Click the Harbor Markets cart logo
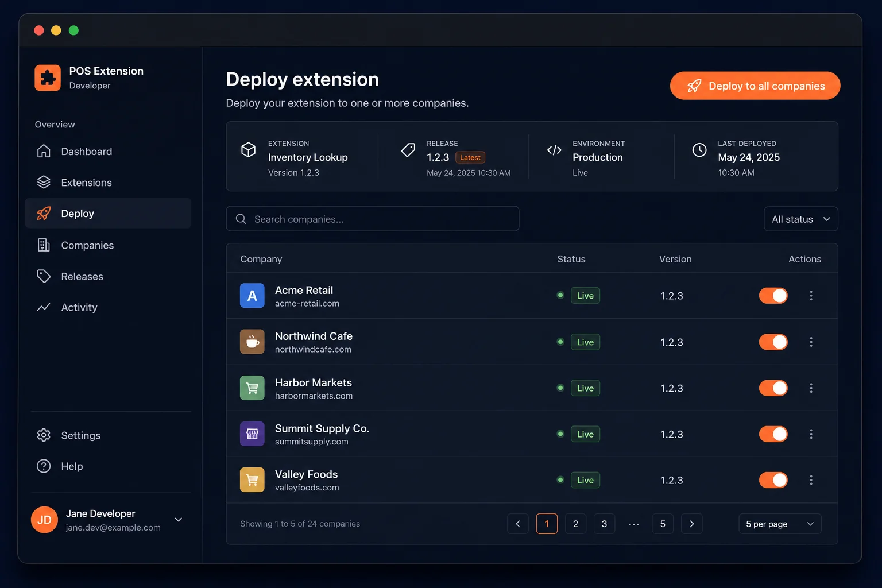 [252, 388]
